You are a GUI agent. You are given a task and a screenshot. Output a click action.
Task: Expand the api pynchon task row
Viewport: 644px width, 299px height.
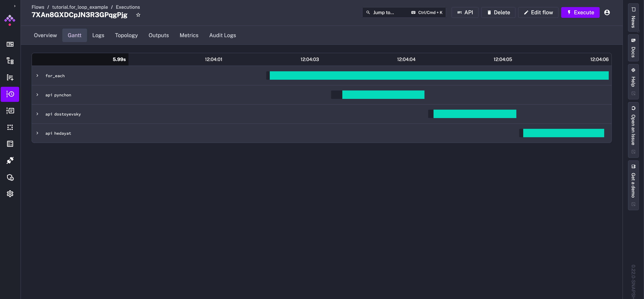pos(37,95)
